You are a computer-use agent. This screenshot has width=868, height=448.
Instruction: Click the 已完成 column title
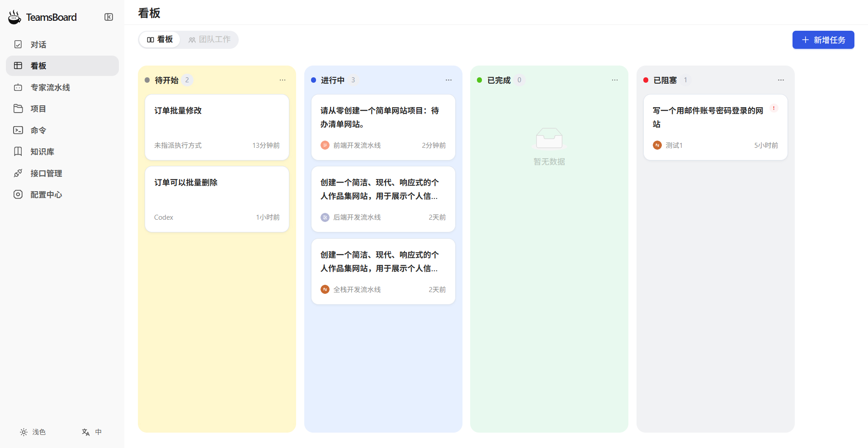499,80
